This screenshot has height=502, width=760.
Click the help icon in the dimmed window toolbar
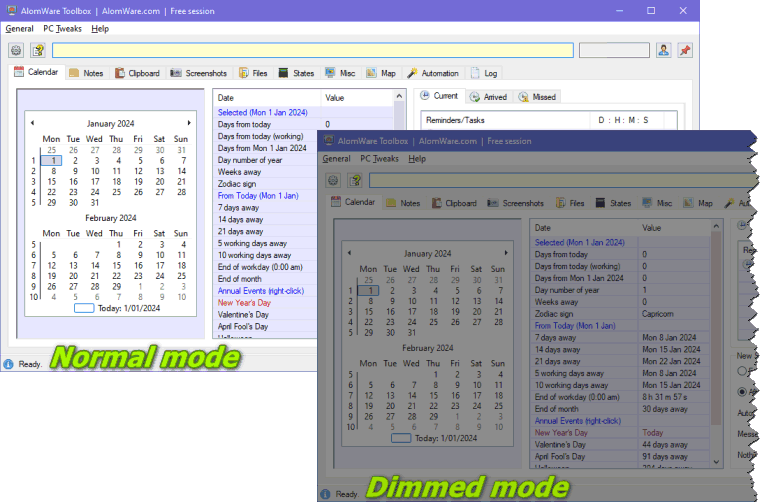click(354, 180)
